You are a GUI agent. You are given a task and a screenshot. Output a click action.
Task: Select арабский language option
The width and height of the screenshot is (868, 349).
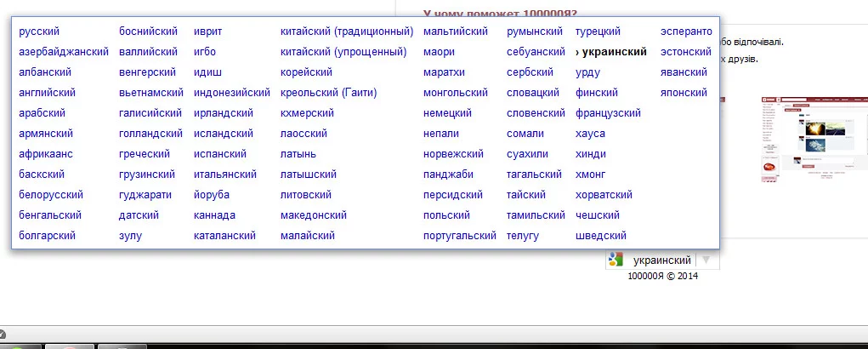tap(42, 113)
